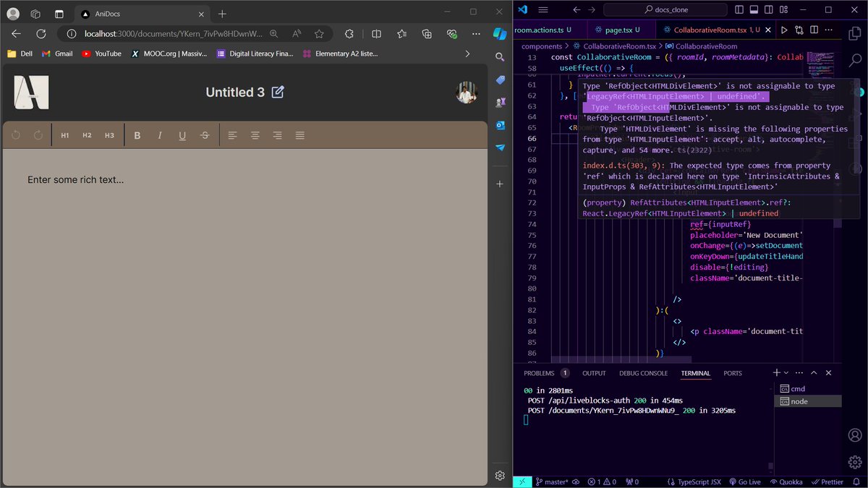Image resolution: width=868 pixels, height=488 pixels.
Task: Toggle panel layout icon in title bar
Action: point(754,9)
